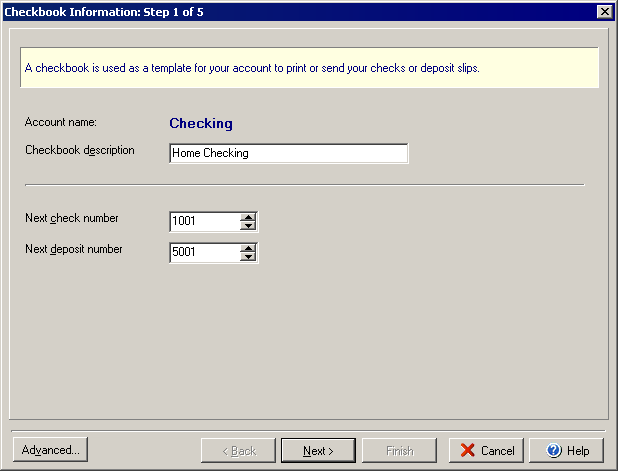Click the 'Next check number' label
The width and height of the screenshot is (618, 471).
click(72, 218)
